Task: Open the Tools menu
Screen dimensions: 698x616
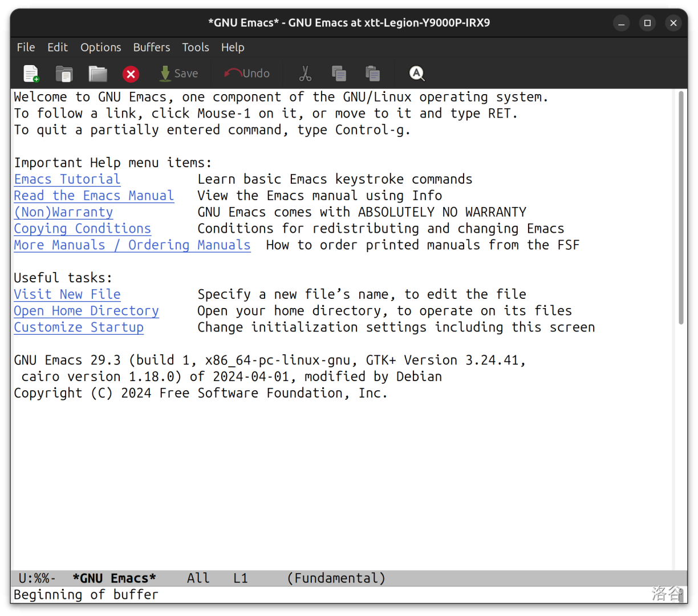Action: (x=195, y=47)
